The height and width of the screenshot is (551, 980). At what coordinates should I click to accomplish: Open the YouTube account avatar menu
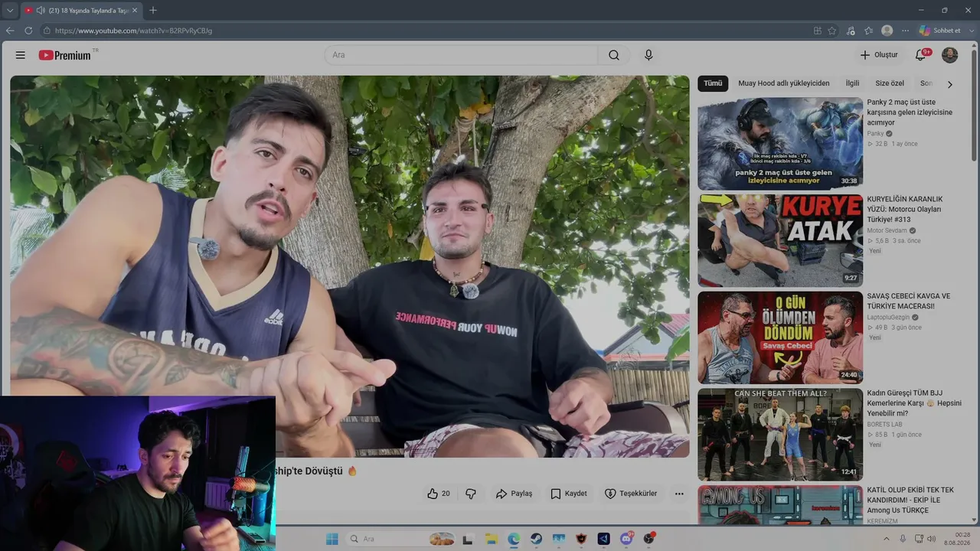(x=949, y=55)
